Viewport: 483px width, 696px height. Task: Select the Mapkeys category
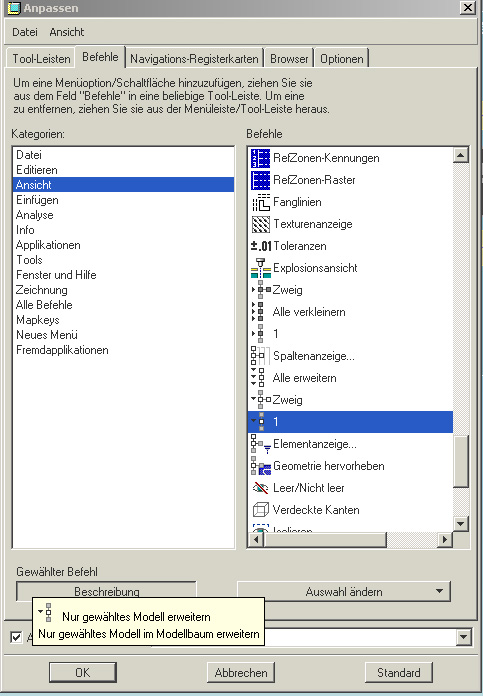pyautogui.click(x=38, y=320)
